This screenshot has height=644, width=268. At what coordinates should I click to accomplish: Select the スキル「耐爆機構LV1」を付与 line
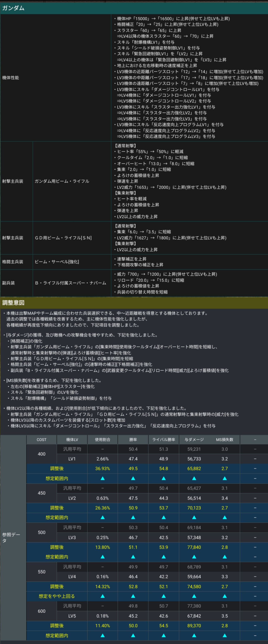pos(144,42)
